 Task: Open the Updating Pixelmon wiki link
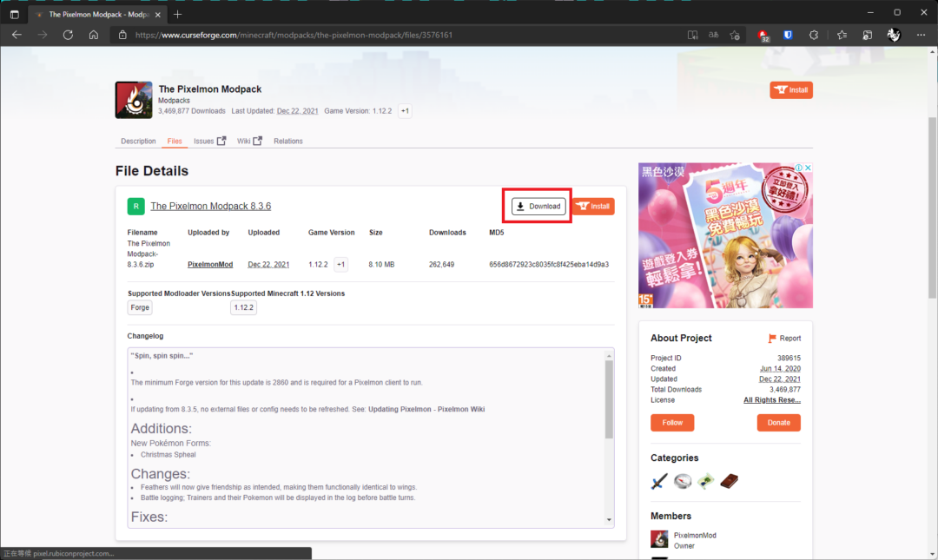(426, 409)
